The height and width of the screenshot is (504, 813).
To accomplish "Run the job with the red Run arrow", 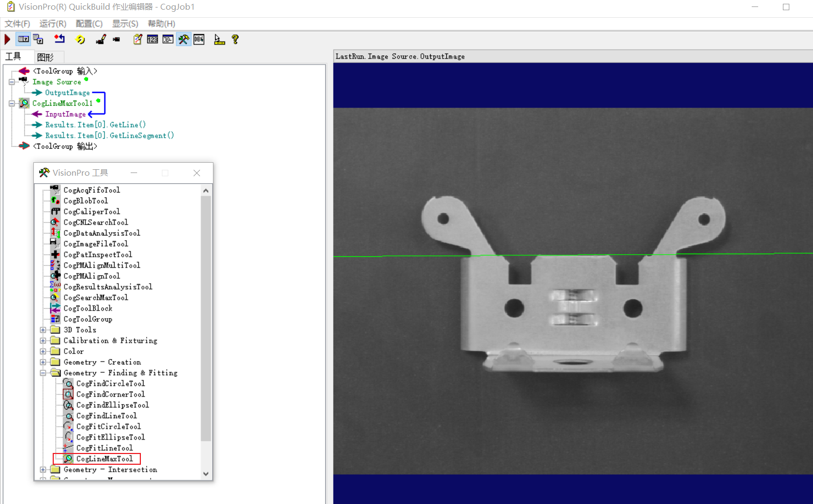I will coord(7,39).
